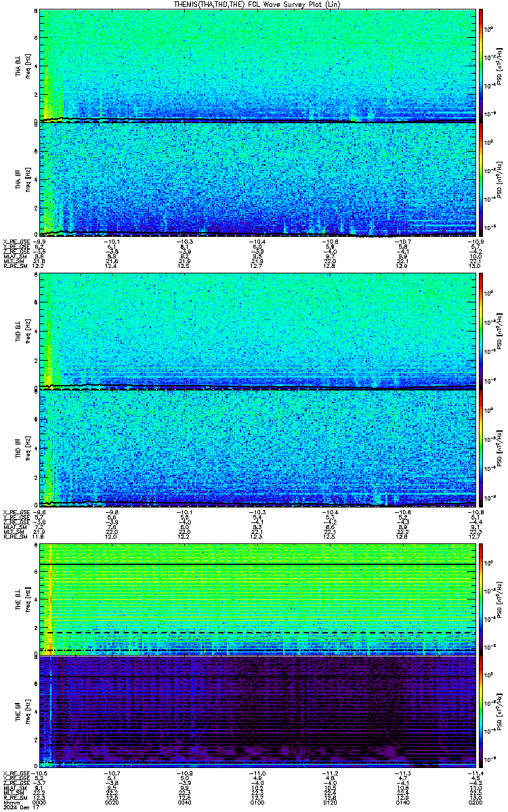Click the PSD [nT²/Hz] label beside THA B⊥

pos(499,65)
